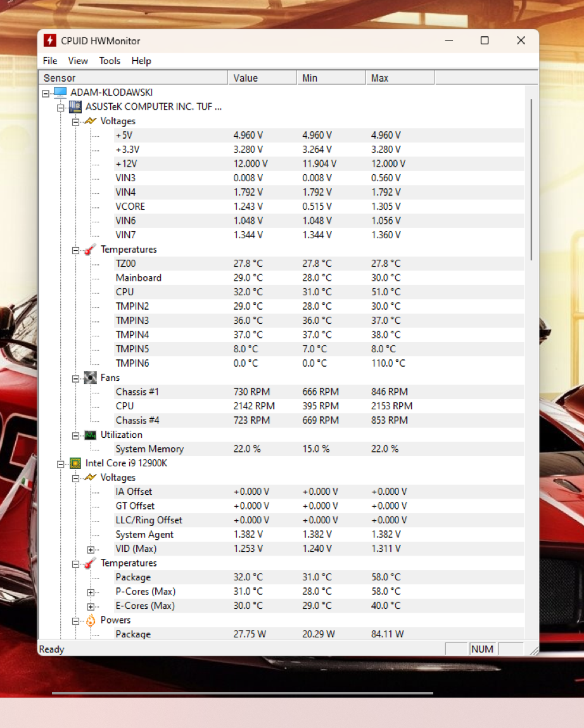Click the mainboard Voltages lightning icon
Viewport: 584px width, 728px height.
90,121
